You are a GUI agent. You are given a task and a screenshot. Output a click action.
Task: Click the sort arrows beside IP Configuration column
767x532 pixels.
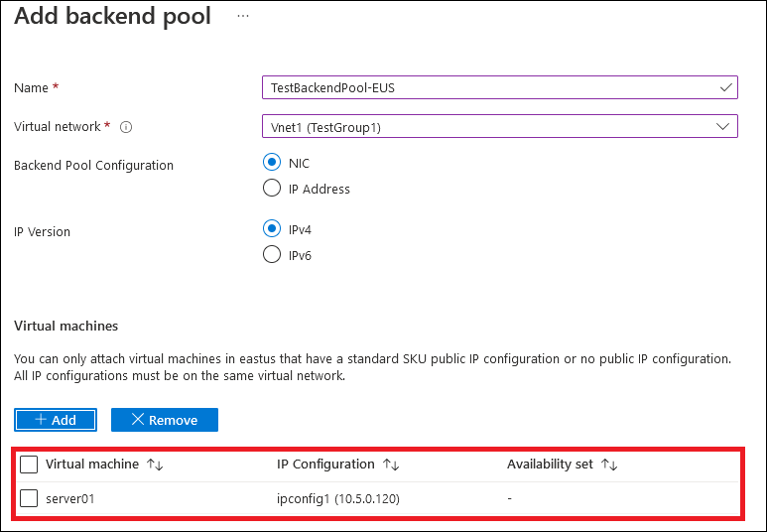click(391, 465)
